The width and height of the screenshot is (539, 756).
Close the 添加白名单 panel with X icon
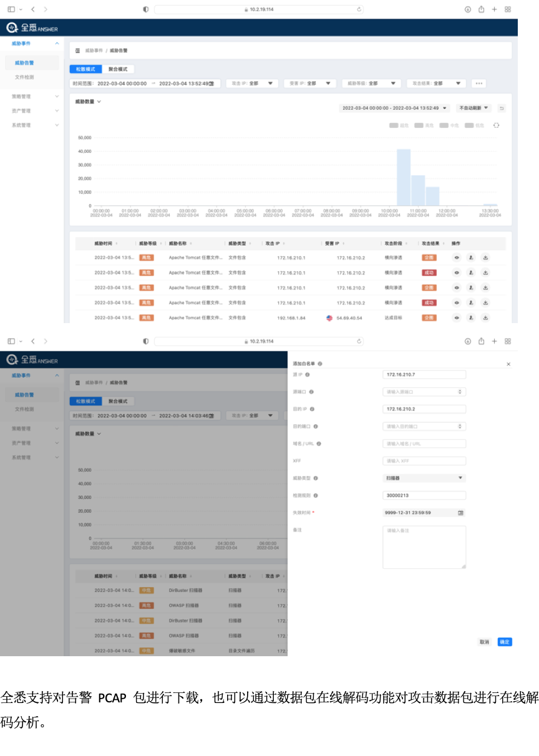coord(508,364)
